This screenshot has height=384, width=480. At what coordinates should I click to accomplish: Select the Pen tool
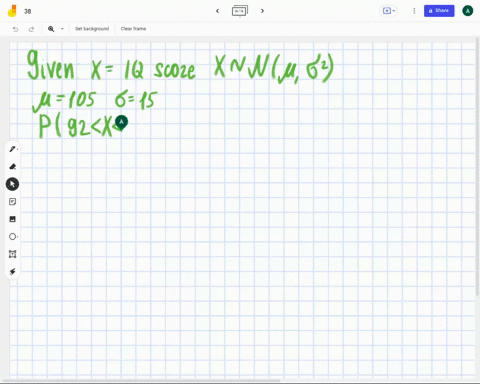tap(13, 149)
